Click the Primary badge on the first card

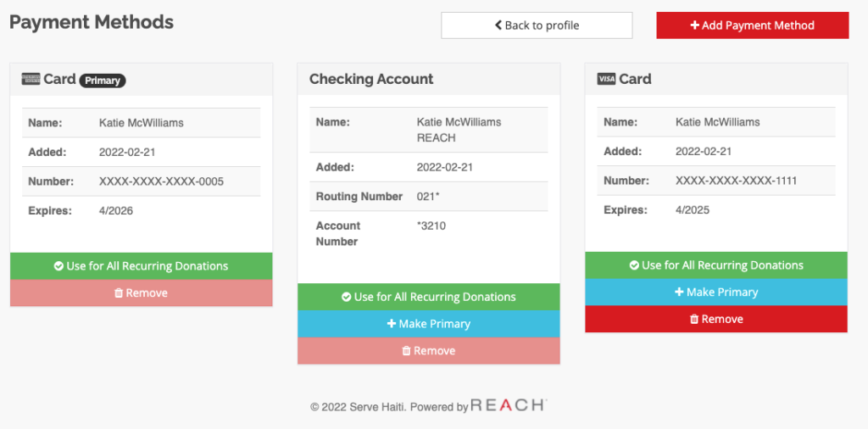103,81
